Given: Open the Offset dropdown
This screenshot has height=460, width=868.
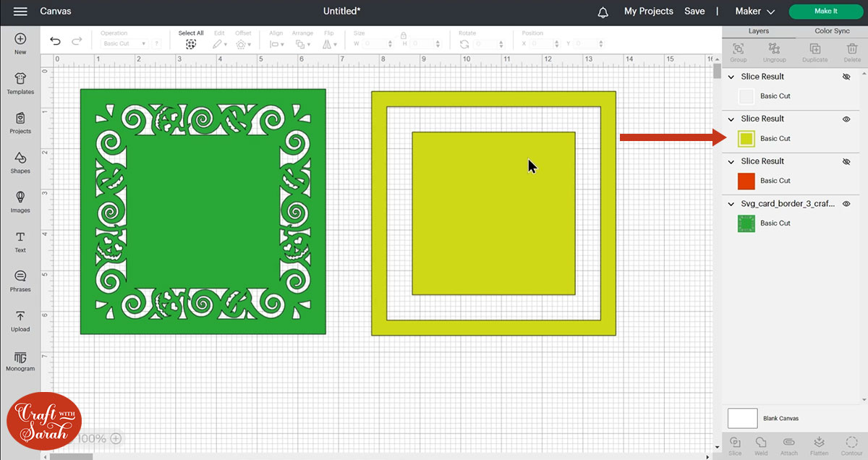Looking at the screenshot, I should (x=243, y=44).
